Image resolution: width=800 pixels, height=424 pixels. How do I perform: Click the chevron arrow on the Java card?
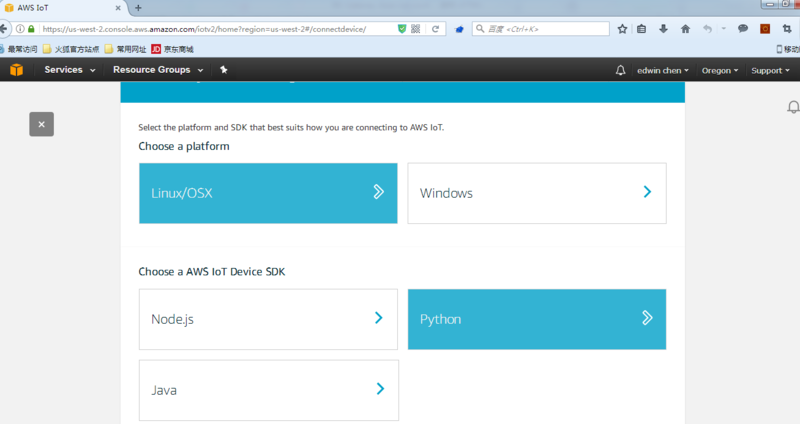coord(380,389)
